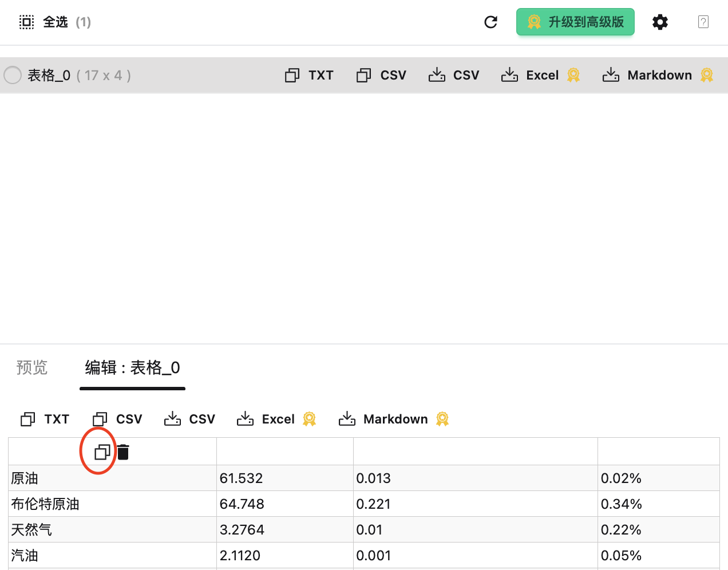Click the cell with value 61.532

click(285, 478)
